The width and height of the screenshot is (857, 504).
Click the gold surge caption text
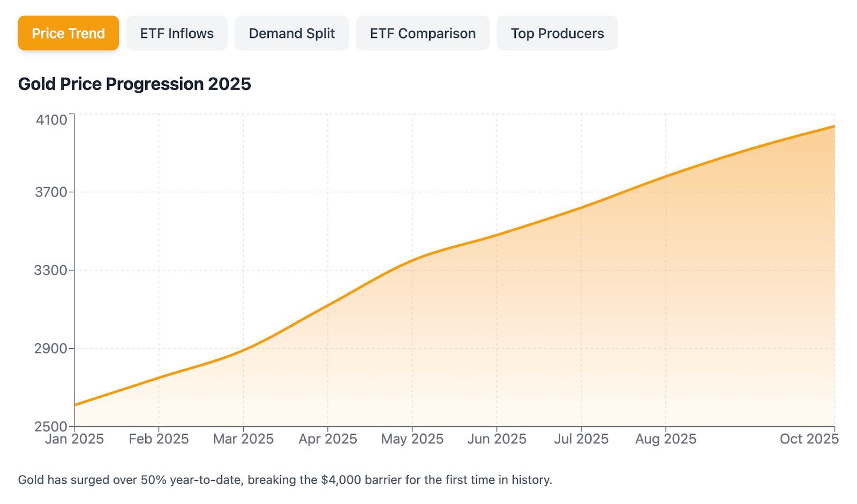tap(285, 480)
